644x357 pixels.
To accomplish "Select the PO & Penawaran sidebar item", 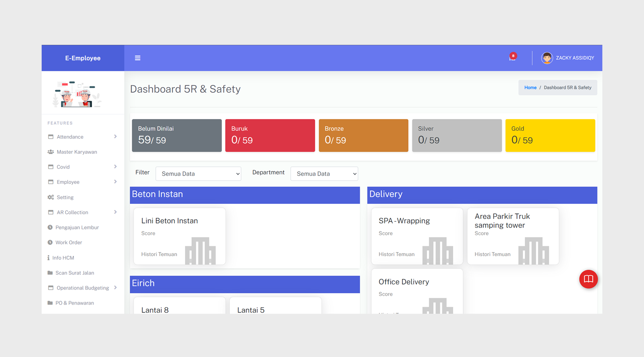I will [x=75, y=303].
